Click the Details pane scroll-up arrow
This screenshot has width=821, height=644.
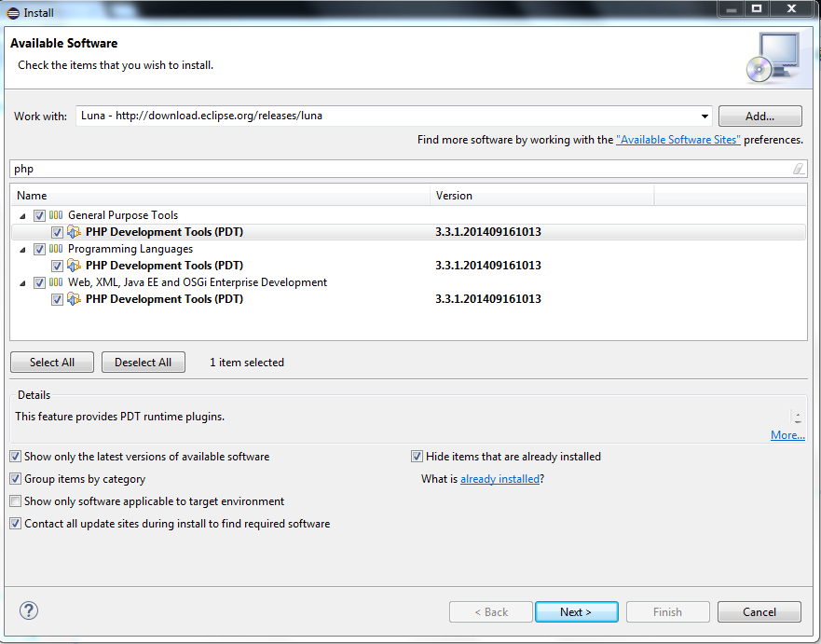(x=797, y=413)
